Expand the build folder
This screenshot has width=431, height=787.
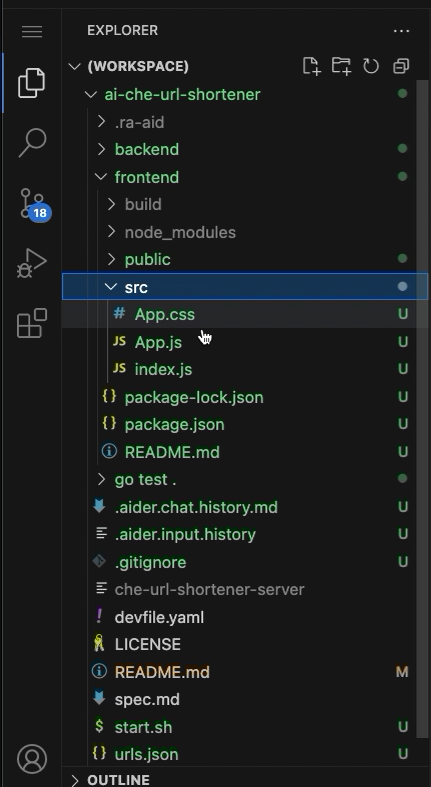(x=111, y=204)
